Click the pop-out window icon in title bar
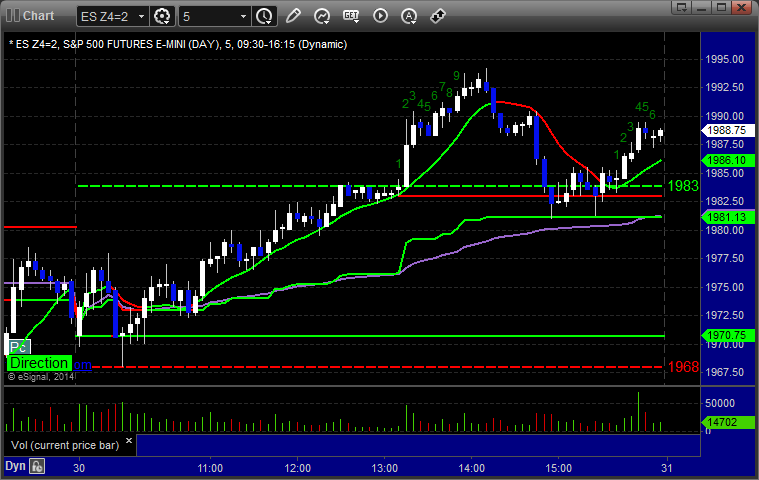Image resolution: width=759 pixels, height=480 pixels. pyautogui.click(x=682, y=7)
